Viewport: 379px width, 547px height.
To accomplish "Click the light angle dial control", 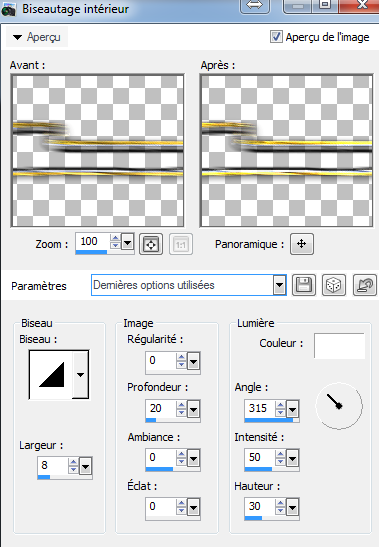I will point(339,406).
